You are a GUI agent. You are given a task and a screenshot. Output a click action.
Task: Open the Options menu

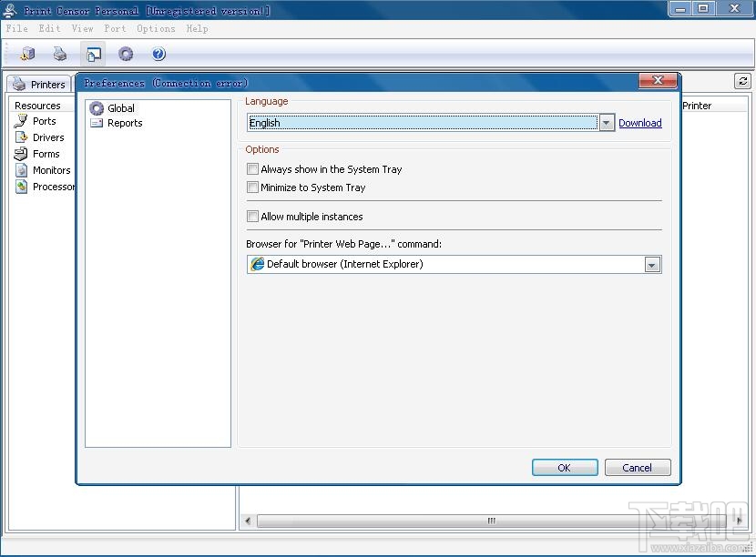point(156,28)
